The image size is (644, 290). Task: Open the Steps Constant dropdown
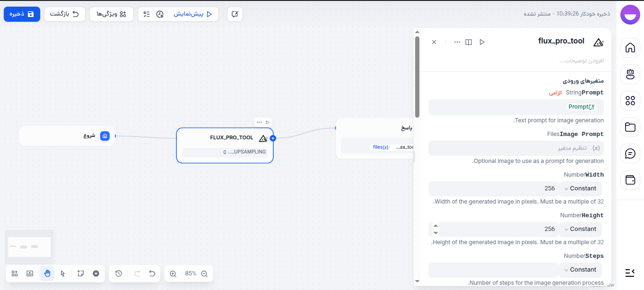coord(580,269)
